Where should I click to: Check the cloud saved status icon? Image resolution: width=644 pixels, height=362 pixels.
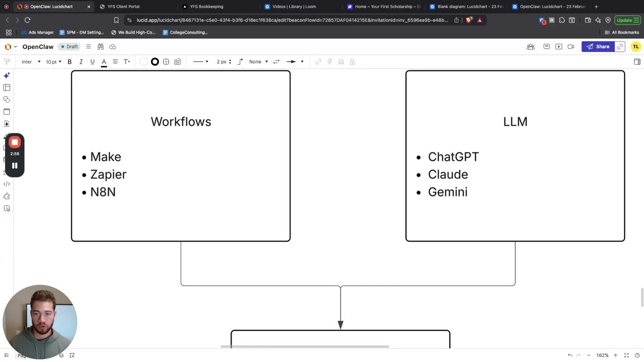(113, 47)
